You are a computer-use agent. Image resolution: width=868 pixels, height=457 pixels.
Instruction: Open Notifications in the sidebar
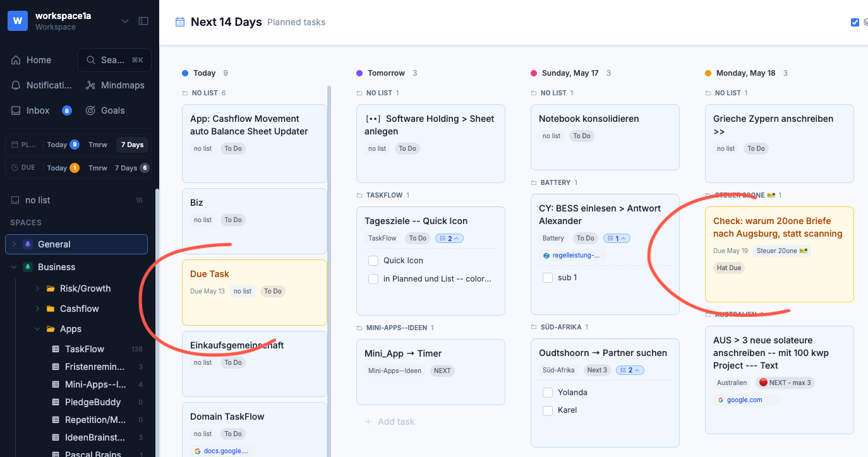tap(42, 85)
